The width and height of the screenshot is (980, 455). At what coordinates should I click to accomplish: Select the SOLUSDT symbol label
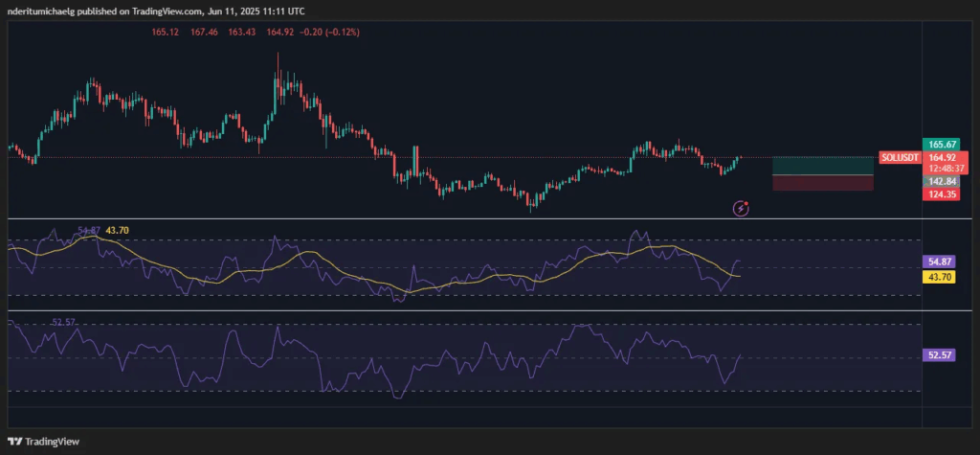[900, 158]
